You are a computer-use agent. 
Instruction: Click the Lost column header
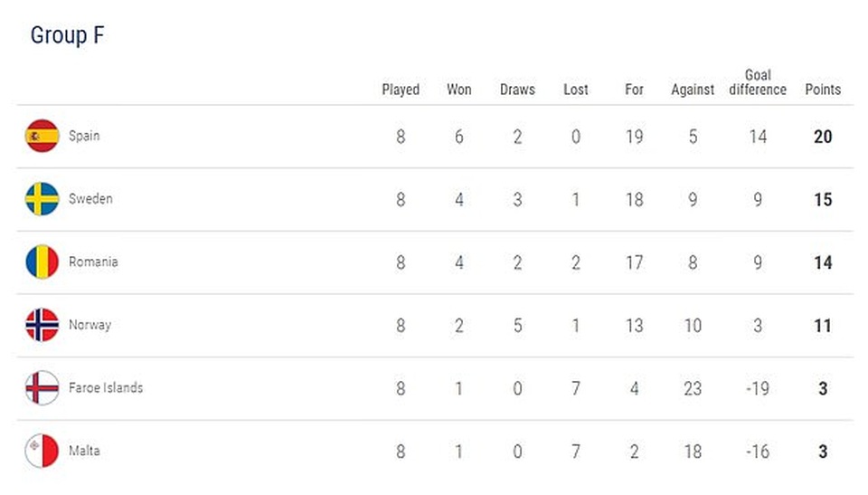click(x=575, y=90)
